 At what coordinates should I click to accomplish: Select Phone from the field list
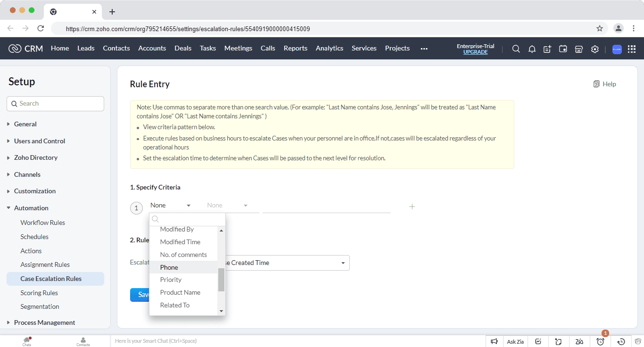(183, 267)
